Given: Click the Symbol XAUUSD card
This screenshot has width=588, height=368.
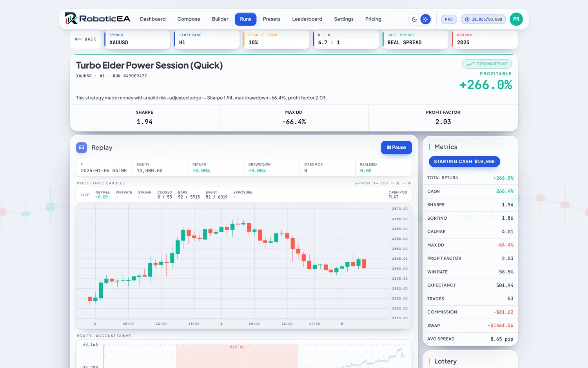Looking at the screenshot, I should (x=137, y=39).
